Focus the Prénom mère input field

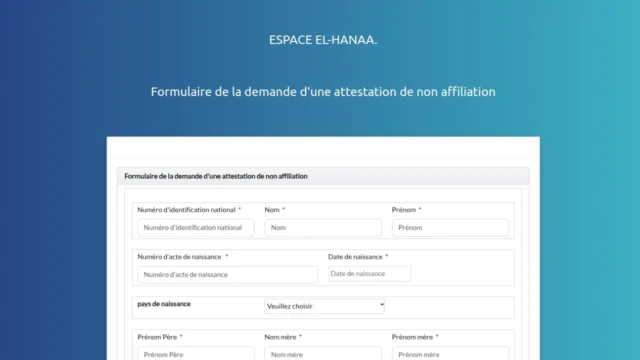(450, 353)
